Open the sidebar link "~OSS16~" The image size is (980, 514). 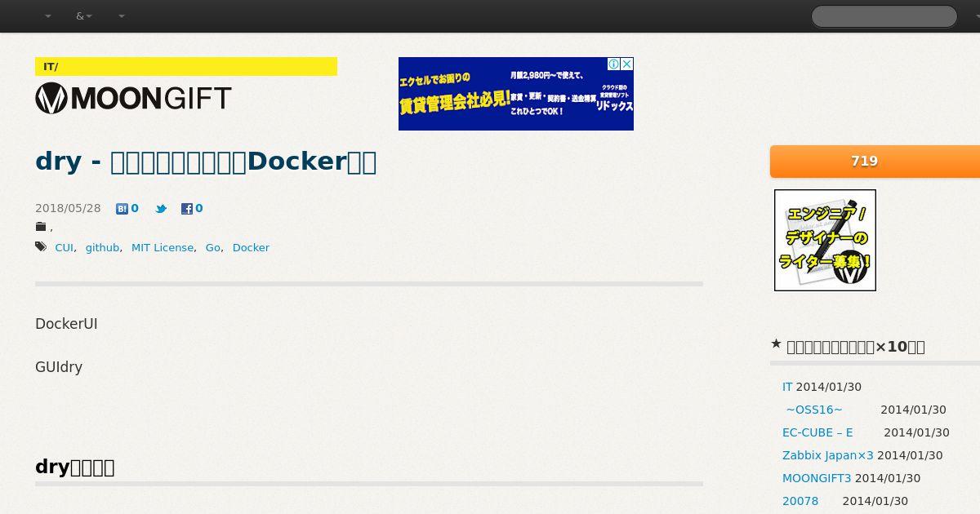click(814, 410)
